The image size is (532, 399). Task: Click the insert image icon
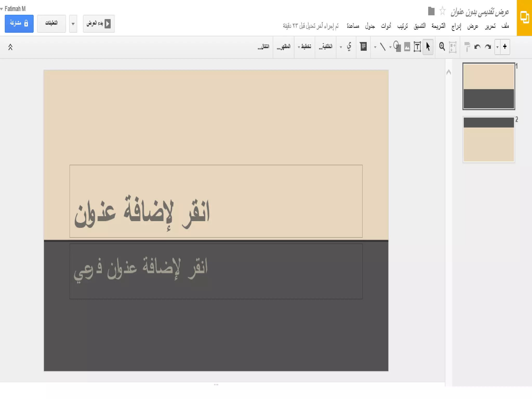click(x=407, y=47)
